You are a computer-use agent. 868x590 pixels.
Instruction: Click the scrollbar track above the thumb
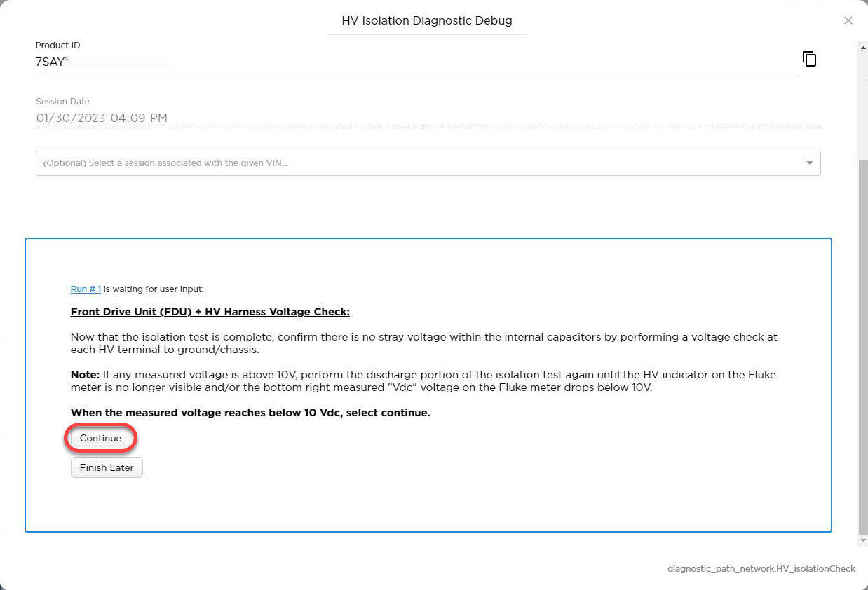(862, 98)
